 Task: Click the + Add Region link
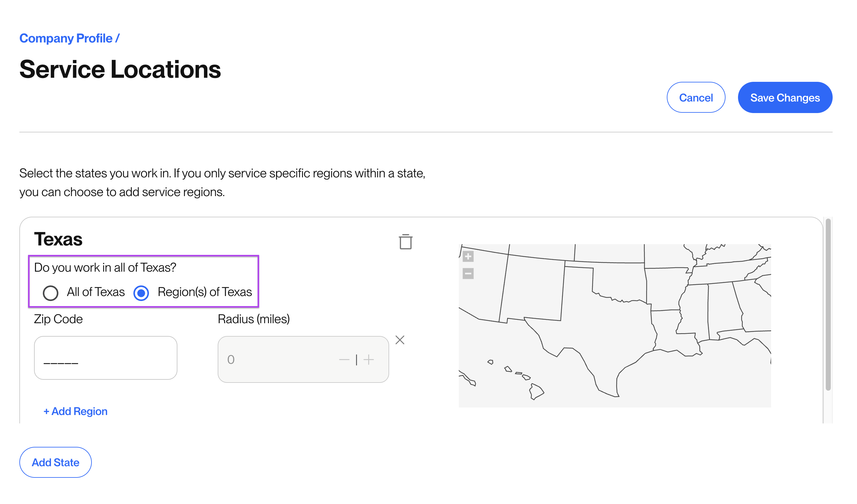pyautogui.click(x=76, y=411)
